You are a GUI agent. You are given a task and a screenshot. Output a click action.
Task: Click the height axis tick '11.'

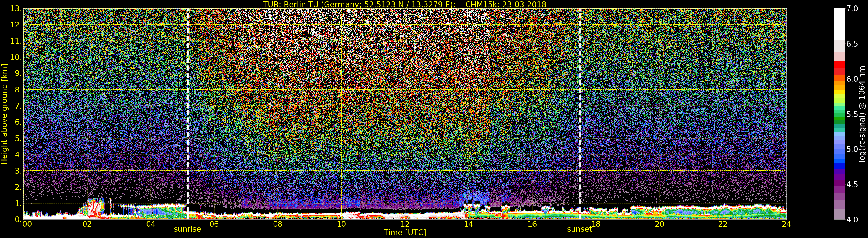(16, 41)
